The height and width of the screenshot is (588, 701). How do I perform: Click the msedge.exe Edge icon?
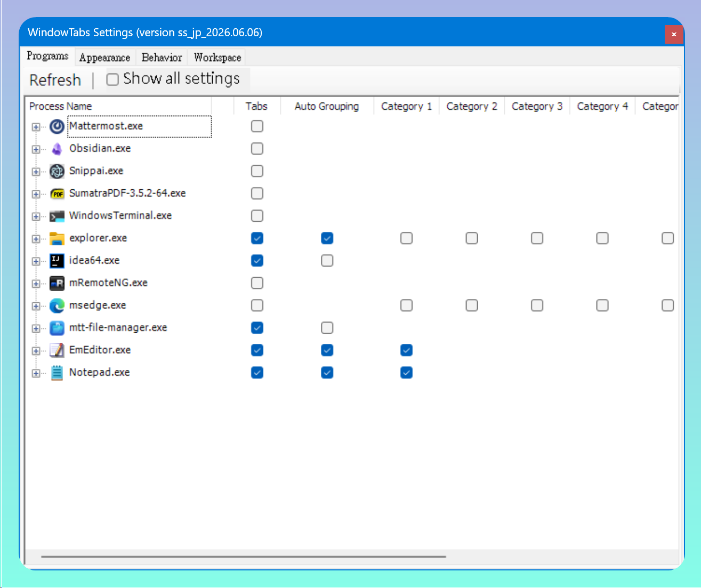(x=57, y=305)
